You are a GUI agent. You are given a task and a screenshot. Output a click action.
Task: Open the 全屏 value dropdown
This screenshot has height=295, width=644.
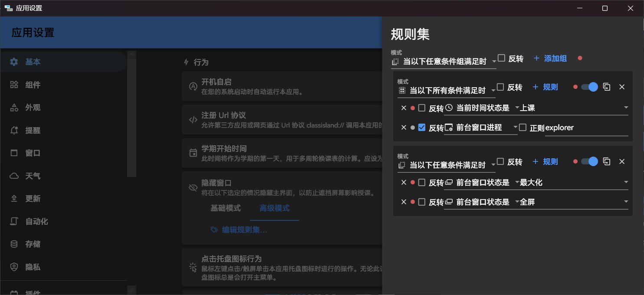click(574, 202)
